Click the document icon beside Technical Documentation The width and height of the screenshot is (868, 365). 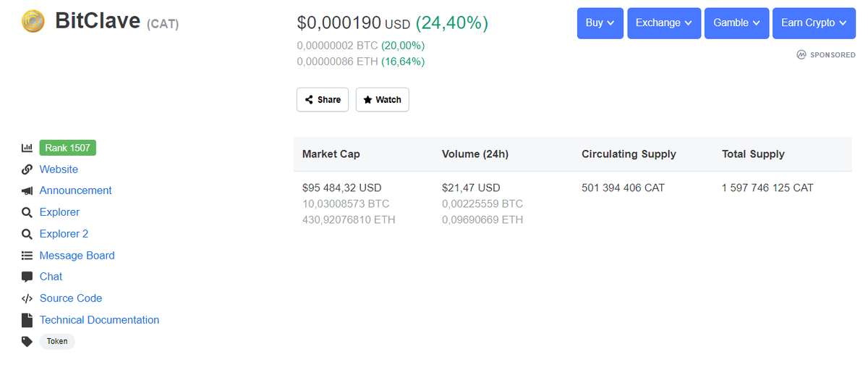point(27,320)
